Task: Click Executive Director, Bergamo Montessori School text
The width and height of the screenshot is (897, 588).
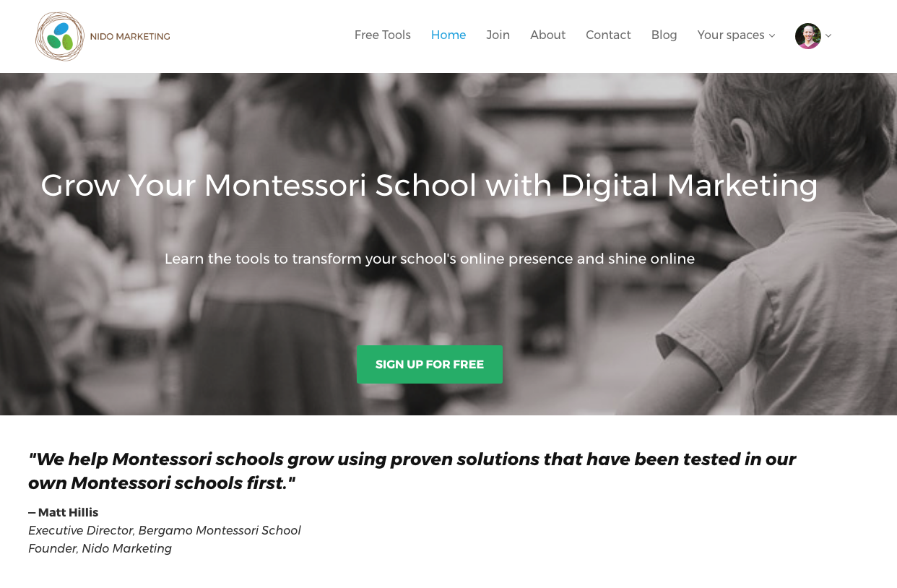Action: pos(165,530)
